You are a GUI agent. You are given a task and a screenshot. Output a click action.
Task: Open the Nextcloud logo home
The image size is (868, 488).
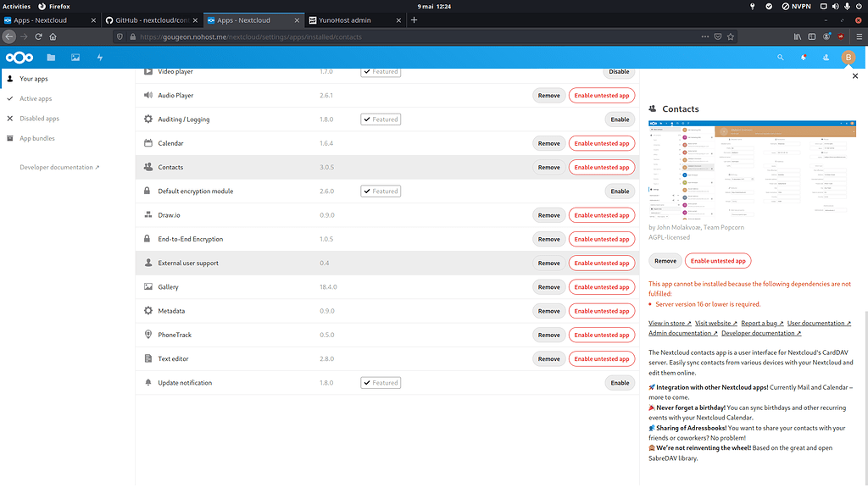(x=19, y=58)
